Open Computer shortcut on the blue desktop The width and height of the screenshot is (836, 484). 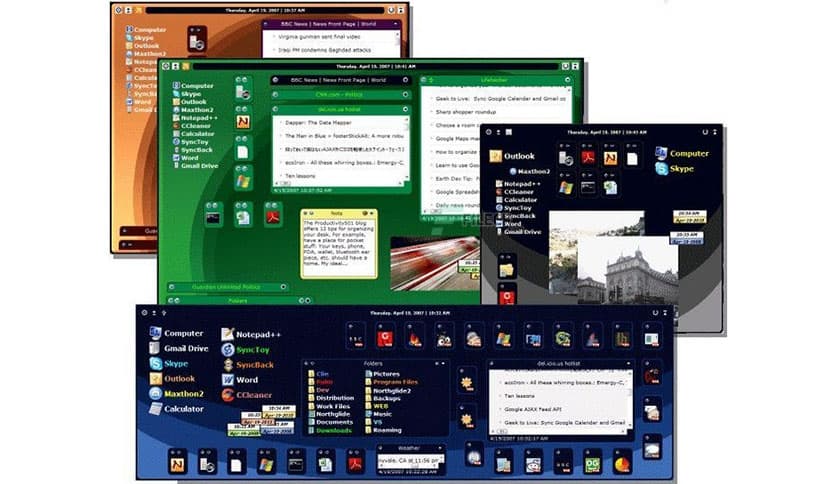coord(176,333)
